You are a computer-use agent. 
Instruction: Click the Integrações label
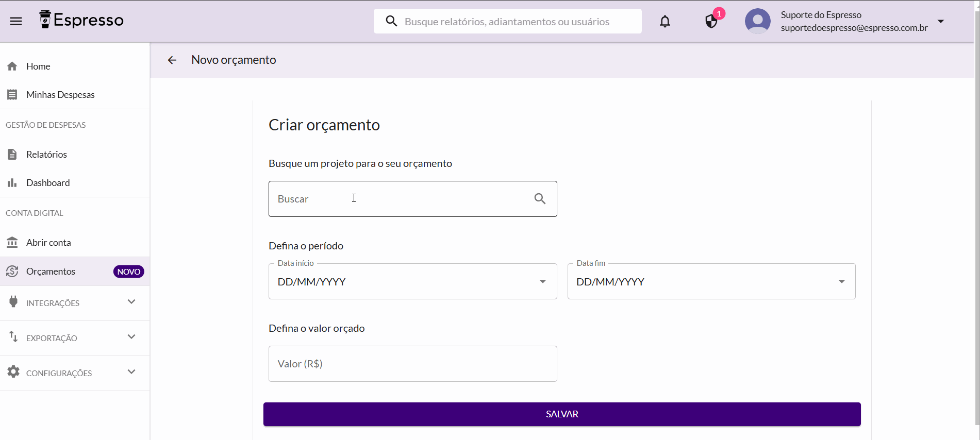click(53, 303)
